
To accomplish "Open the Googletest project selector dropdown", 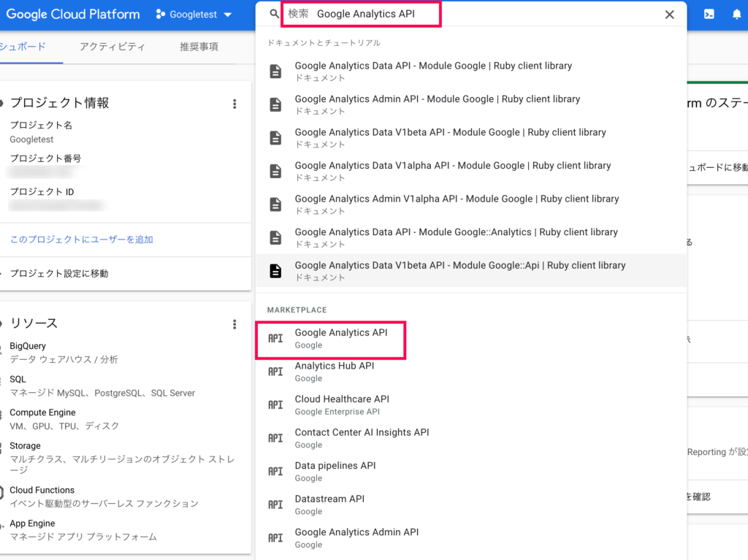I will (x=194, y=15).
